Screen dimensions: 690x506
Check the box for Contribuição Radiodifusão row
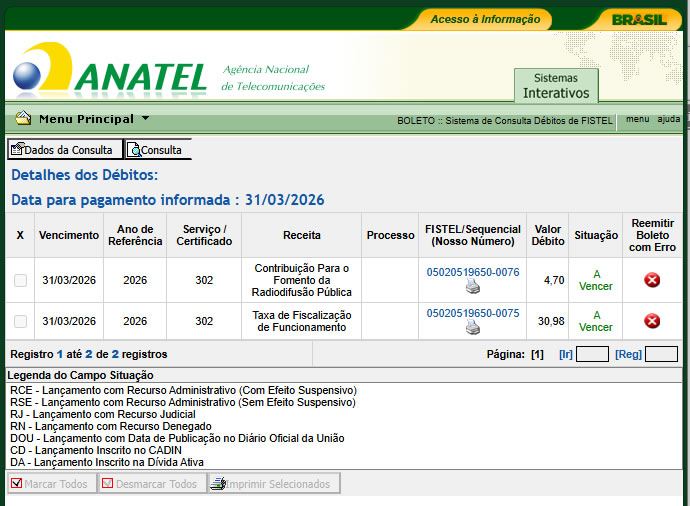(x=20, y=280)
